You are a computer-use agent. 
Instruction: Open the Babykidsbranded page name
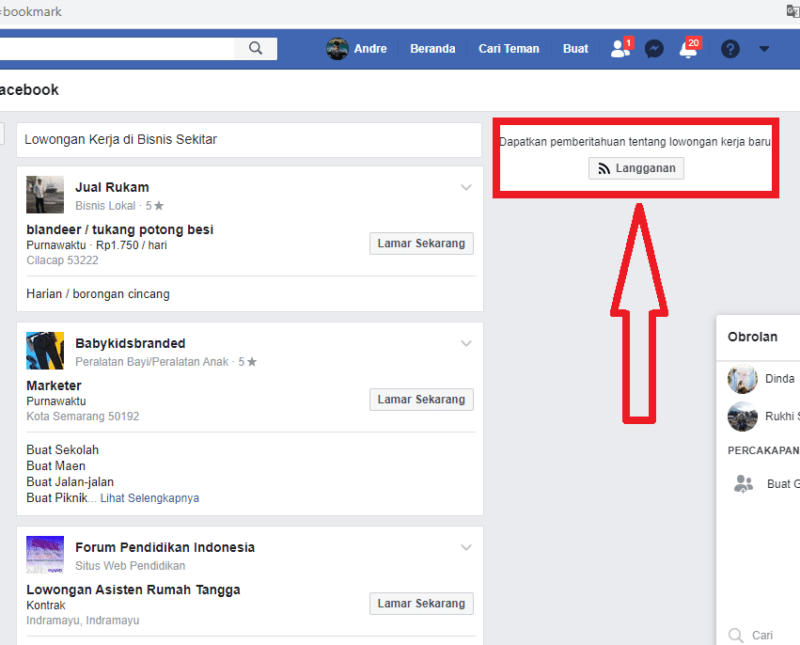[x=130, y=343]
